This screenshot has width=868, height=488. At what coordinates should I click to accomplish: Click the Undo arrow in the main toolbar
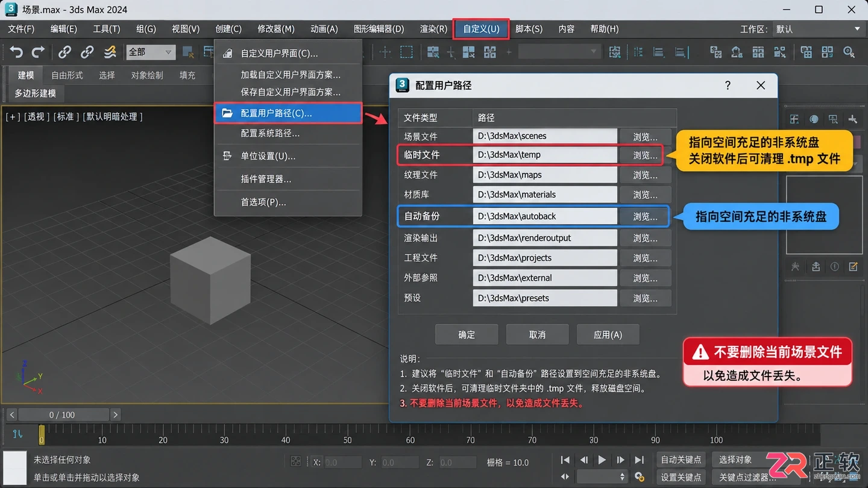click(16, 52)
